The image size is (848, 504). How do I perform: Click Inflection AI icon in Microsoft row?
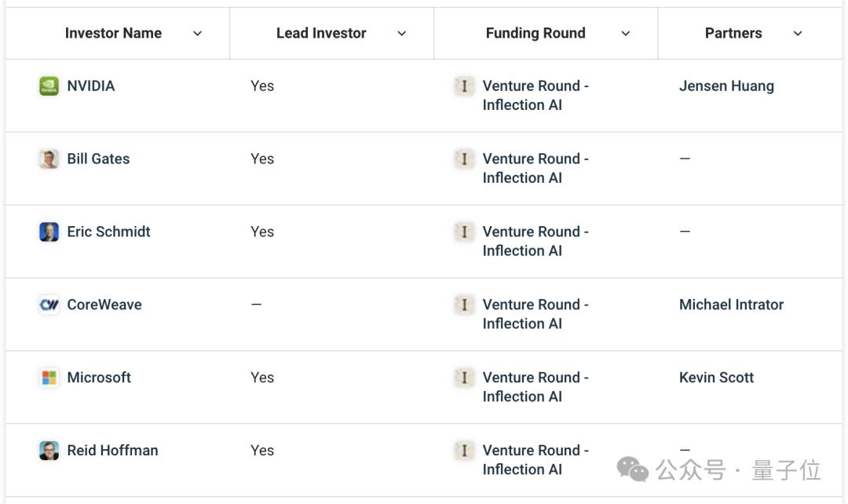(x=464, y=378)
